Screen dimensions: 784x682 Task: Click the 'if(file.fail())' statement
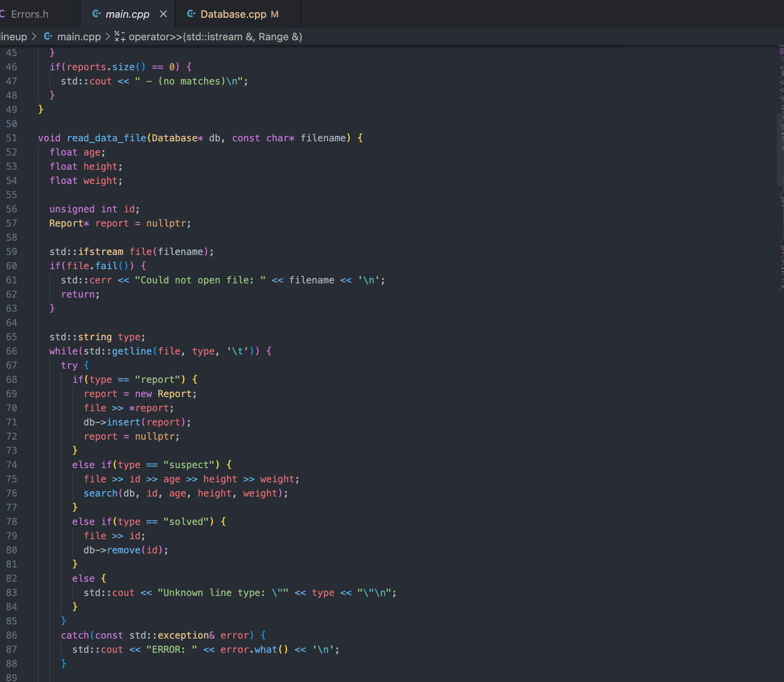(x=98, y=266)
